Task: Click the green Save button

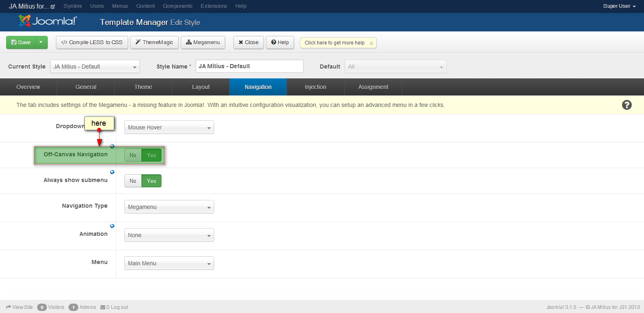Action: coord(21,42)
